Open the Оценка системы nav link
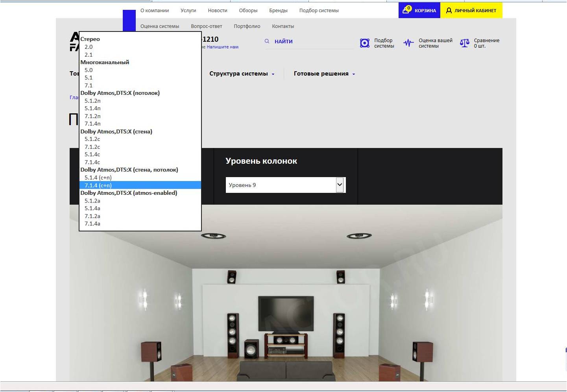The width and height of the screenshot is (567, 392). click(x=160, y=26)
